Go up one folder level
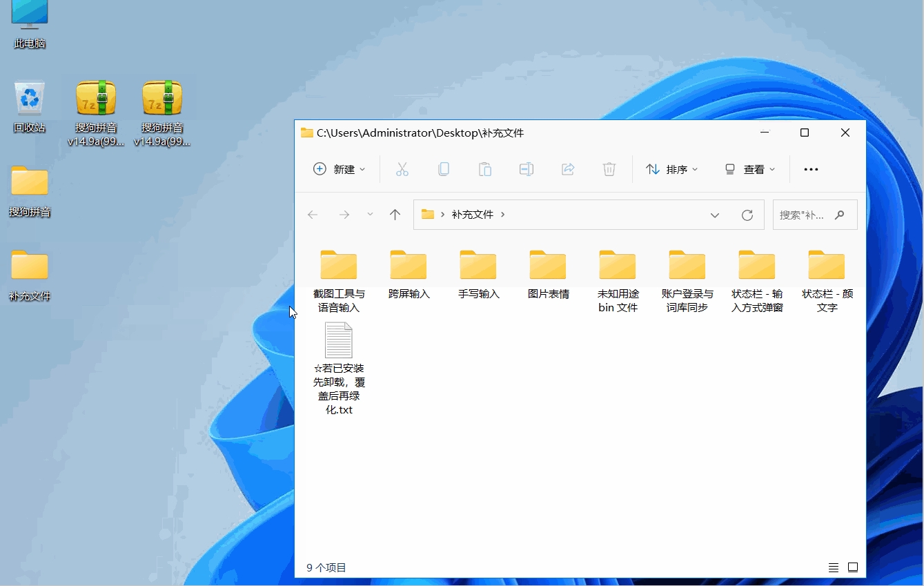 coord(394,215)
